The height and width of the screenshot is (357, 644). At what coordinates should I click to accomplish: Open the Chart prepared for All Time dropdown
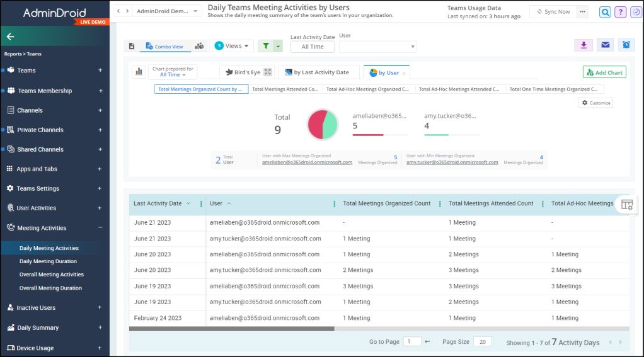click(173, 75)
